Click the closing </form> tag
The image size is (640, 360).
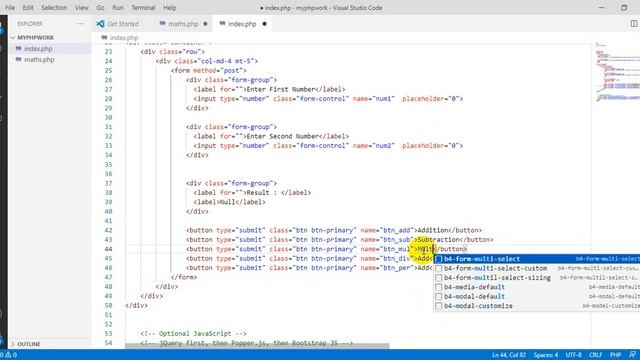(x=184, y=277)
